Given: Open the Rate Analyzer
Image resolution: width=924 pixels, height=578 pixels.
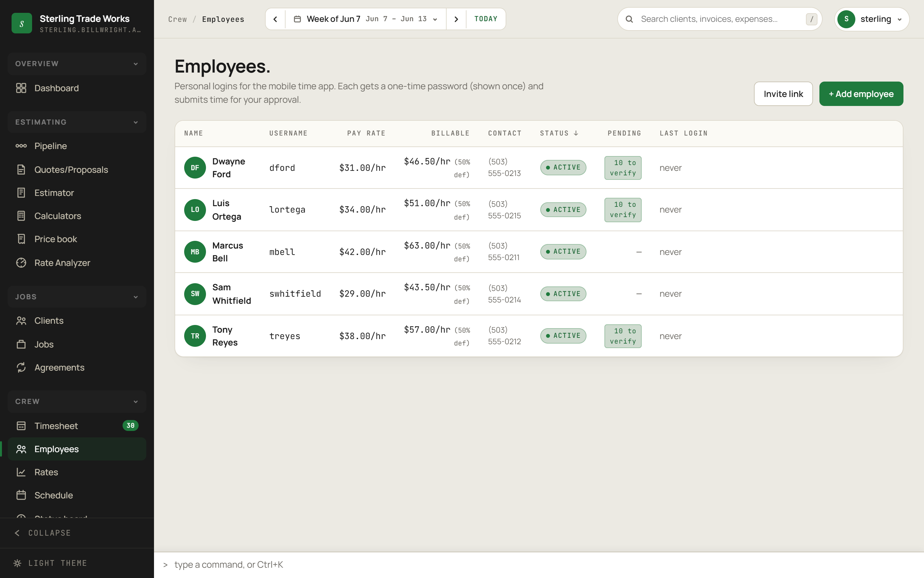Looking at the screenshot, I should pos(77,263).
